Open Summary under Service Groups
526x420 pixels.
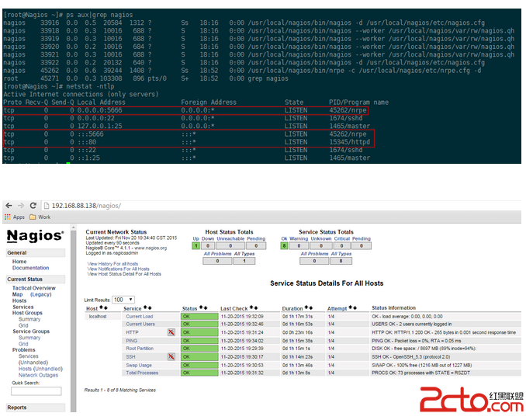(x=29, y=338)
